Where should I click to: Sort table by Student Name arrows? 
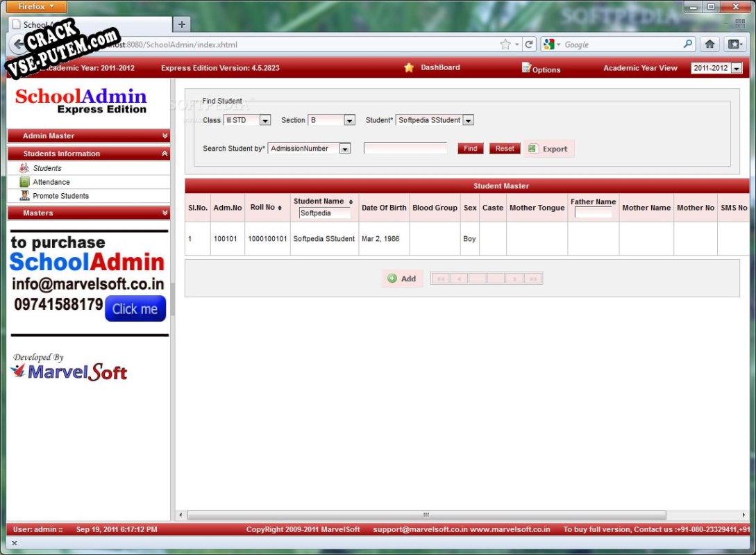point(351,201)
